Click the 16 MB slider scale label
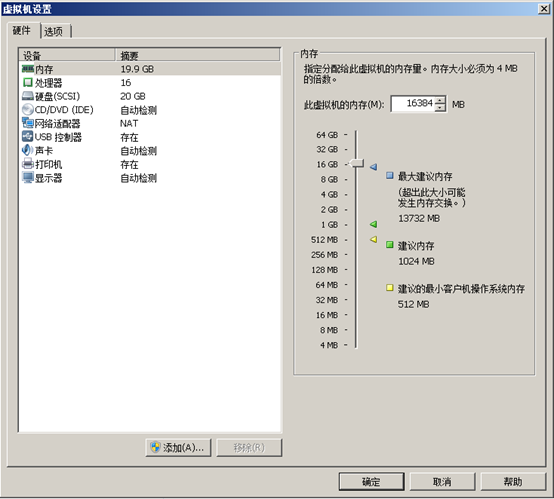554x499 pixels. click(327, 315)
